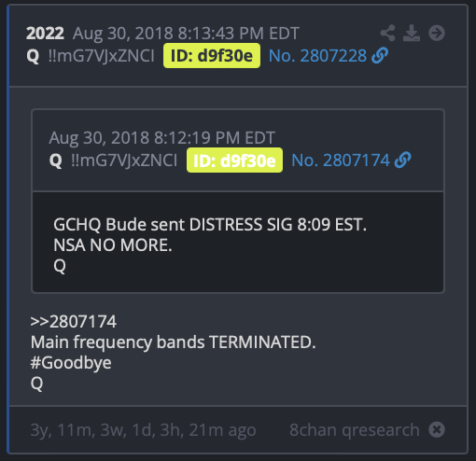The image size is (476, 461).
Task: Click the >>2807174 reply reference
Action: click(74, 321)
